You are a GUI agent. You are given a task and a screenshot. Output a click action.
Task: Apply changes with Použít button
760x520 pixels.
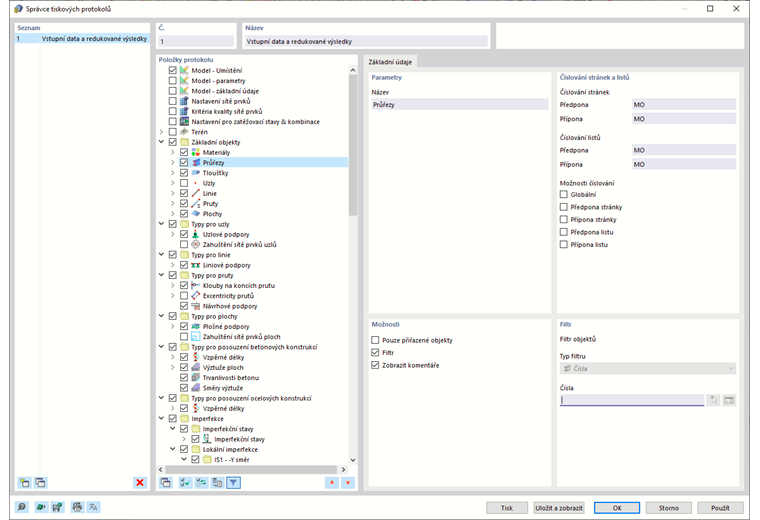click(x=720, y=507)
